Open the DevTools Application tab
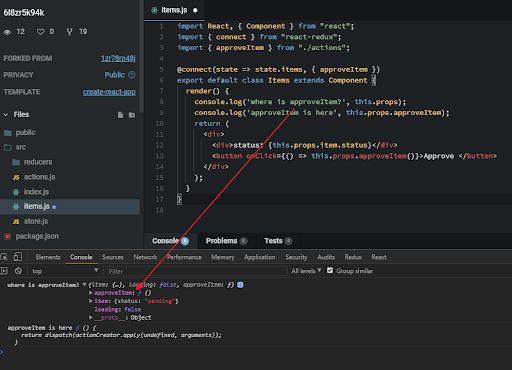 click(260, 257)
